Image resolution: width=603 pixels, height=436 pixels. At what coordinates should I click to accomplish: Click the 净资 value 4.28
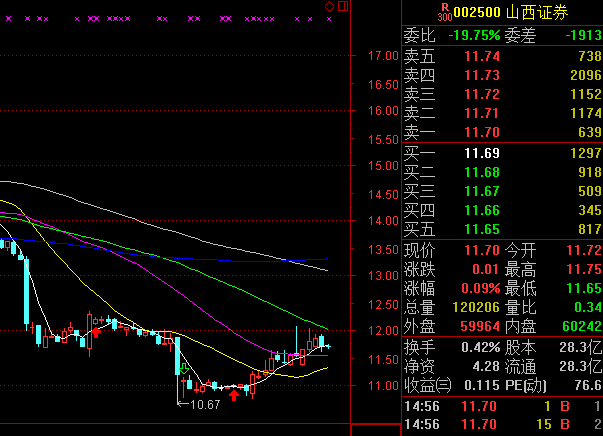486,366
